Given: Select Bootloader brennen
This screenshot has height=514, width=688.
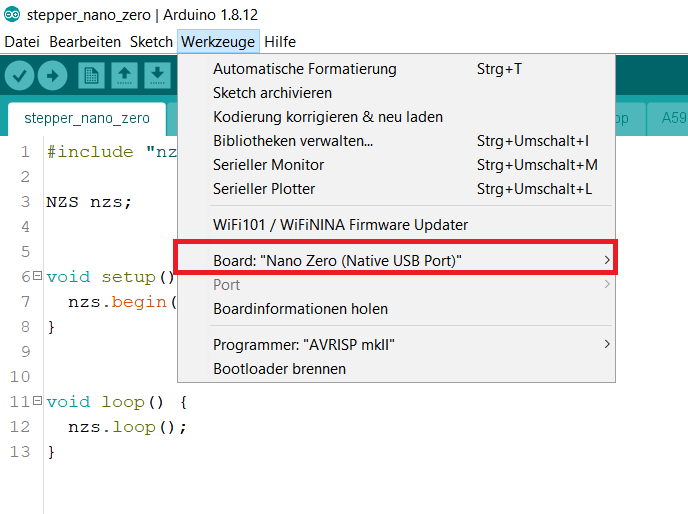Looking at the screenshot, I should pyautogui.click(x=396, y=369).
